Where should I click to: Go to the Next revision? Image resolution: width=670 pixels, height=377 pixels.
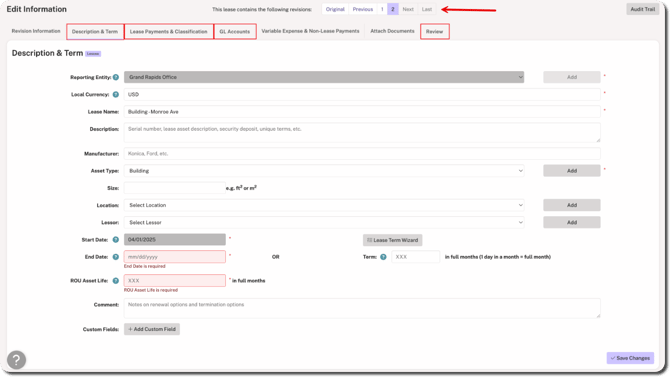[408, 9]
